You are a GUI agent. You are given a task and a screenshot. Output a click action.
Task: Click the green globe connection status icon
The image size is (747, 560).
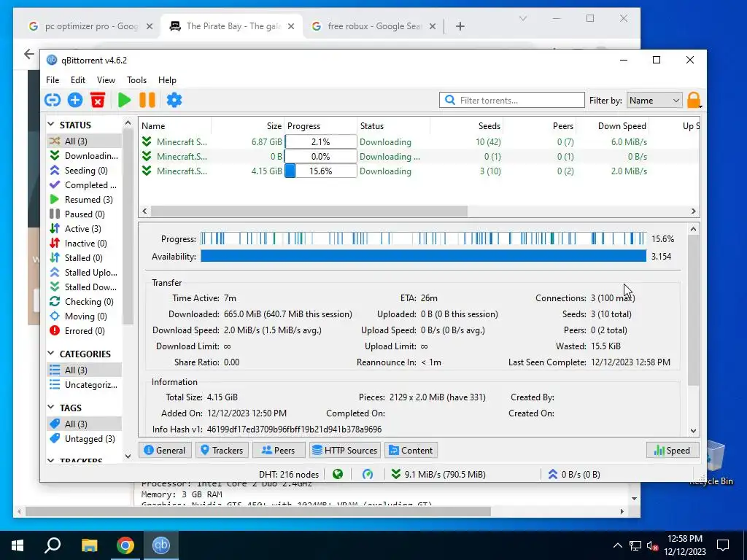(x=338, y=474)
